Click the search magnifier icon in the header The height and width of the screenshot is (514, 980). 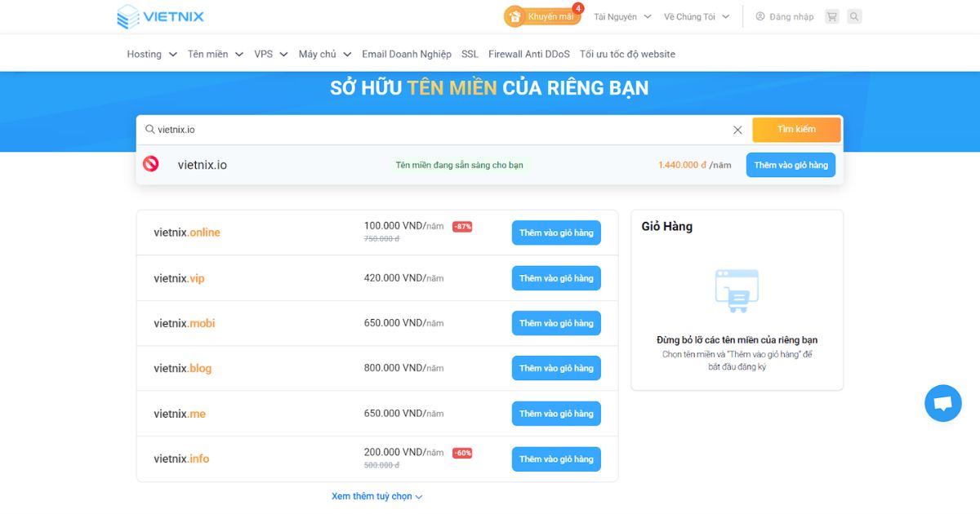click(854, 16)
